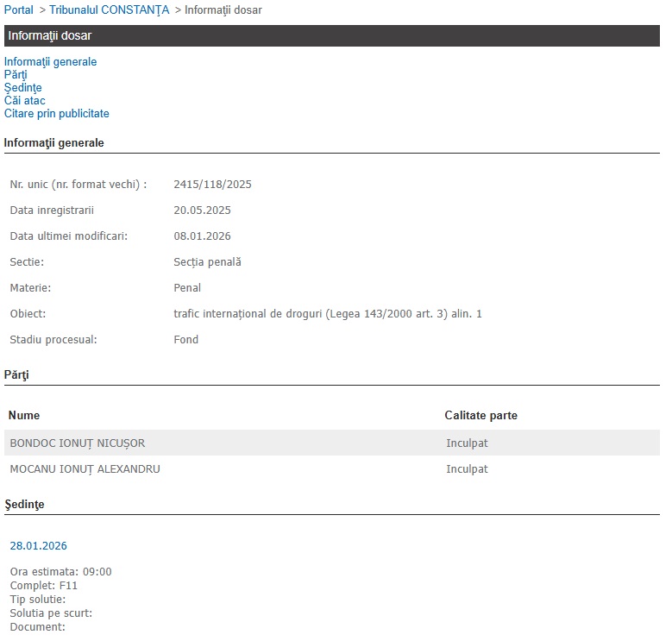Open the 28.01.2026 hearing date link
This screenshot has height=641, width=672.
pyautogui.click(x=38, y=546)
